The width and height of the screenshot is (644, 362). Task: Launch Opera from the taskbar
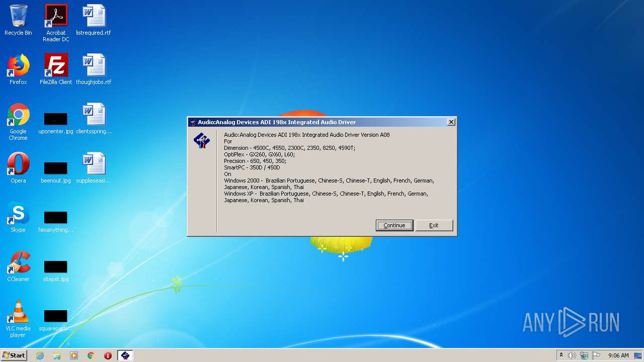[x=108, y=355]
